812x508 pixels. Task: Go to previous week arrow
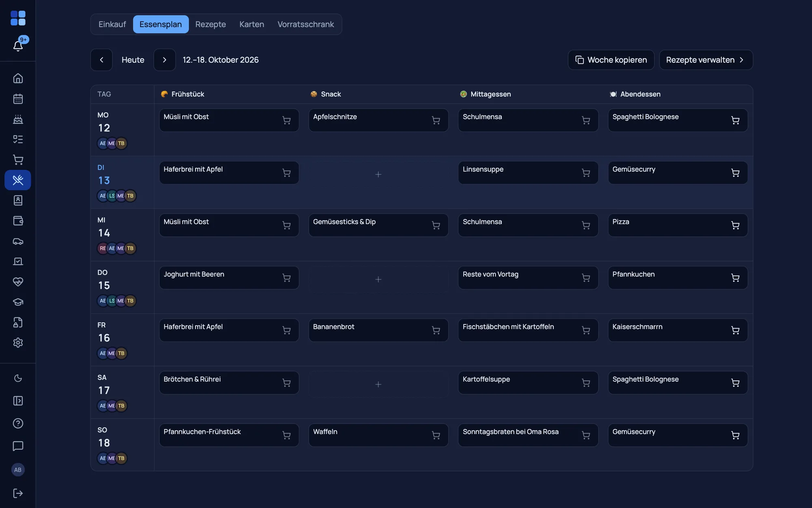click(101, 60)
